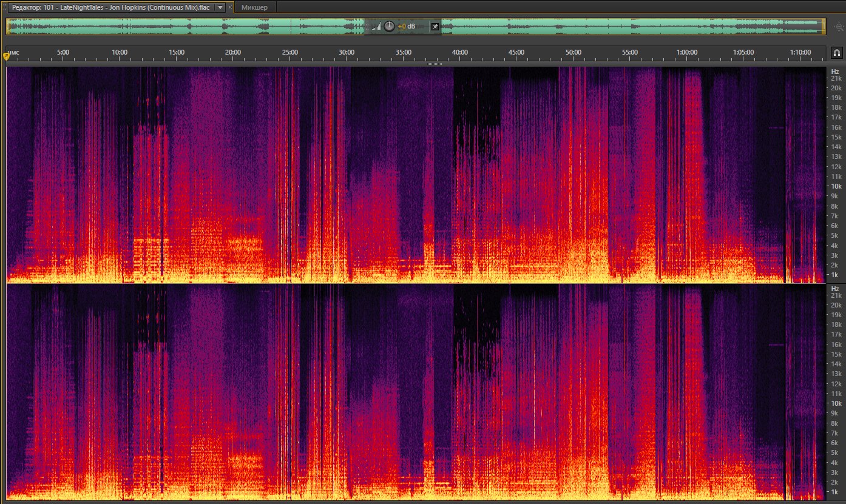Image resolution: width=846 pixels, height=504 pixels.
Task: Click left handle of overview navigator
Action: [8, 26]
